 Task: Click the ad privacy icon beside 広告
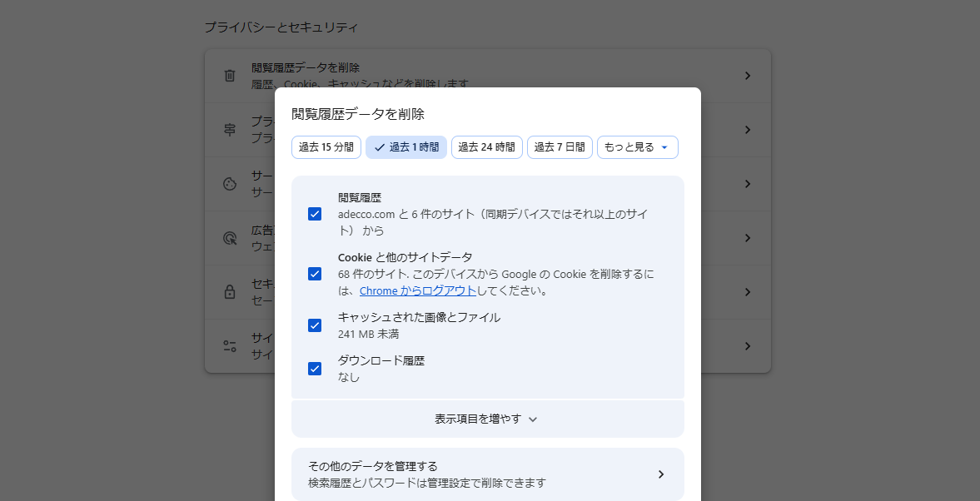click(x=230, y=238)
